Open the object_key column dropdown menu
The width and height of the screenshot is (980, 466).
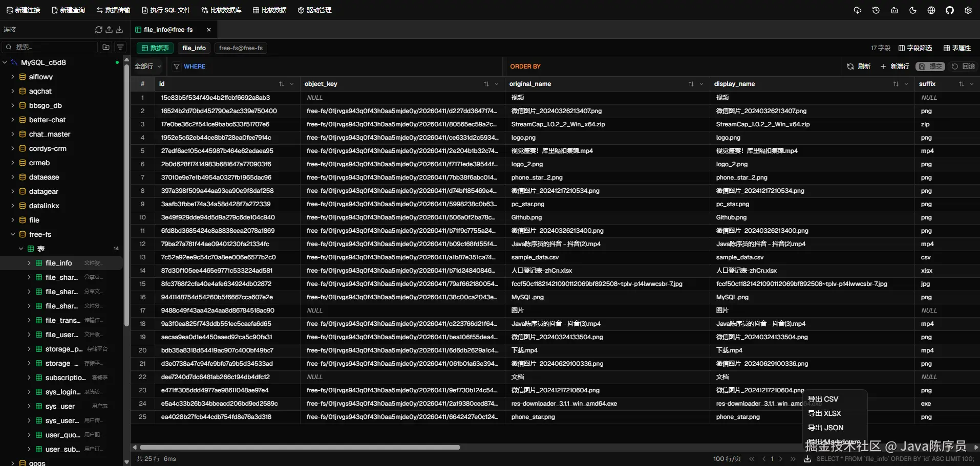pos(497,84)
